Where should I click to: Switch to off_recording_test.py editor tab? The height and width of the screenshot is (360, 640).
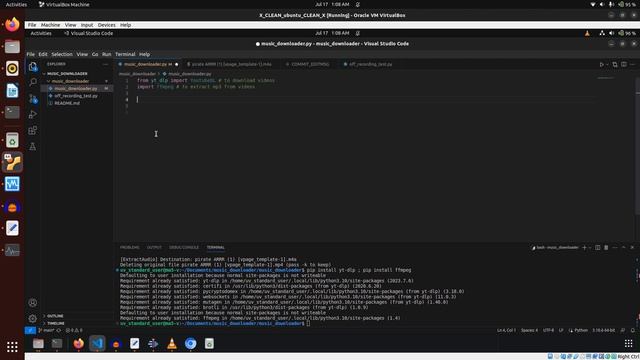tap(370, 64)
